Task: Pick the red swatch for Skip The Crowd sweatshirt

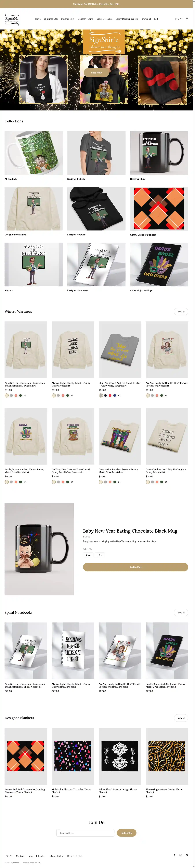Action: pyautogui.click(x=110, y=396)
